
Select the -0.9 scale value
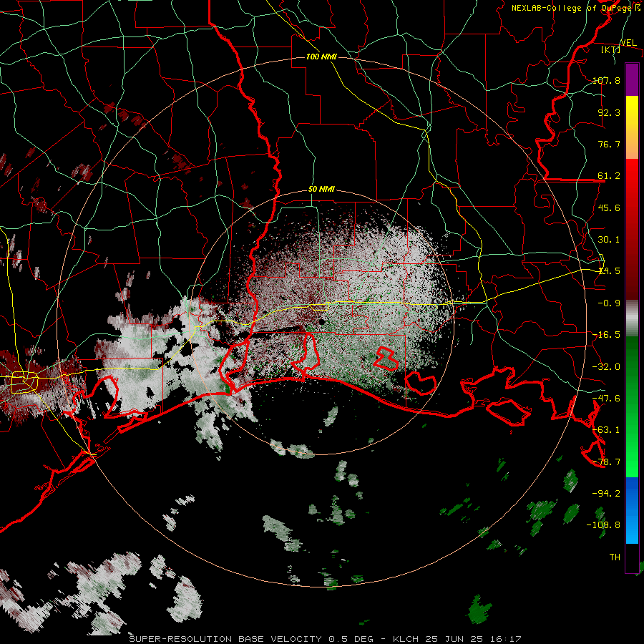pos(609,303)
